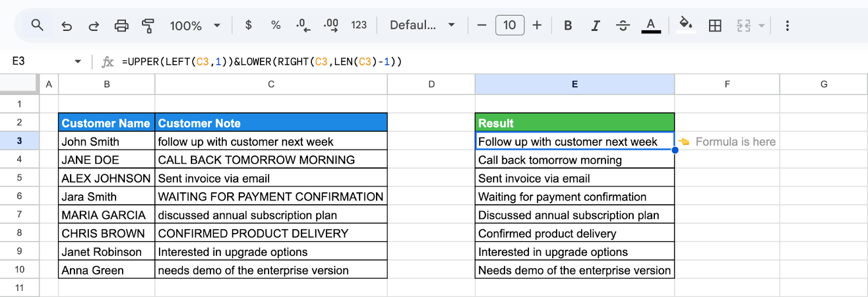Select the cell ALEX JOHNSON
This screenshot has height=297, width=868.
[x=107, y=178]
